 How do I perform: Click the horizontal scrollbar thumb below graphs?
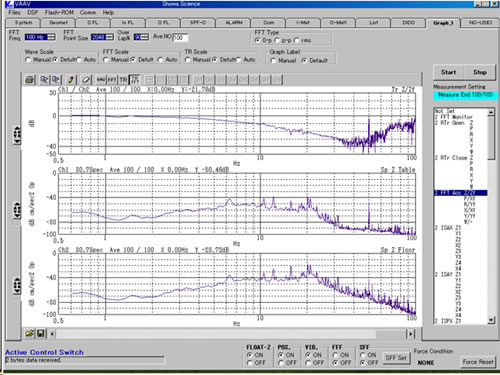point(391,334)
